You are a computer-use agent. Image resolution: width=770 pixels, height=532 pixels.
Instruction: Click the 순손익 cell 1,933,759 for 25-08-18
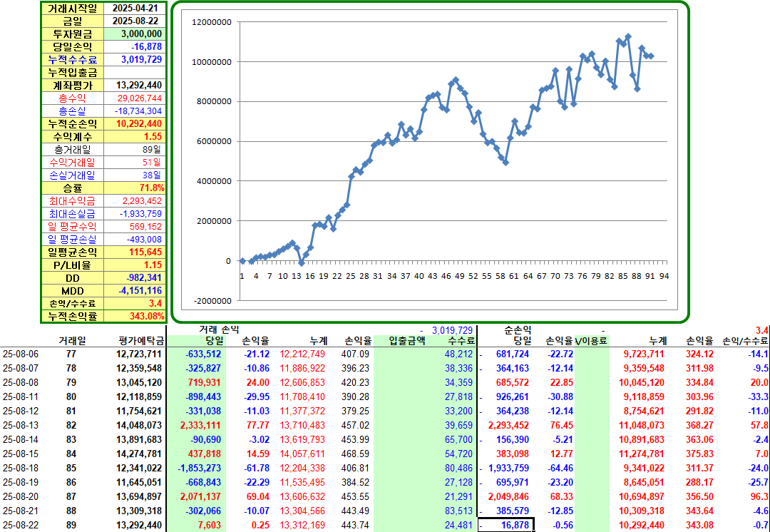(510, 468)
